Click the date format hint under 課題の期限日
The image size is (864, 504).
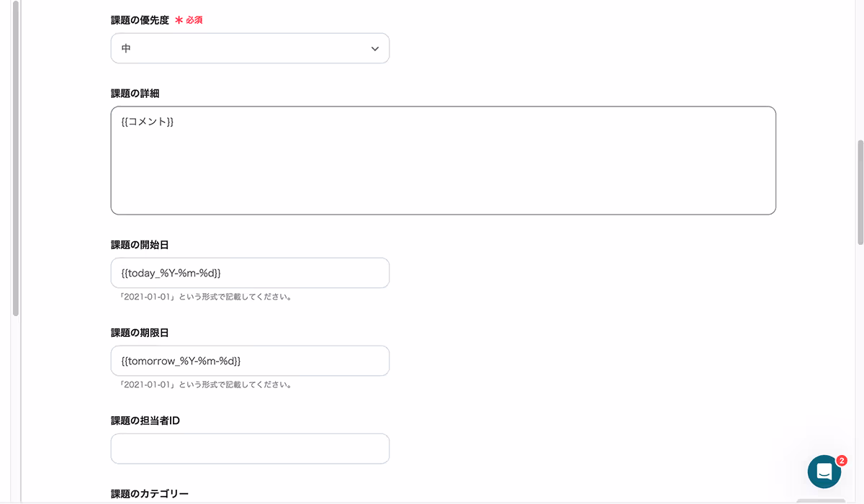(206, 384)
